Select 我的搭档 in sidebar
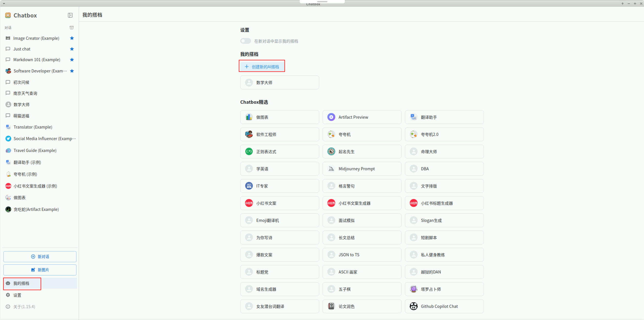The image size is (644, 320). pyautogui.click(x=21, y=283)
